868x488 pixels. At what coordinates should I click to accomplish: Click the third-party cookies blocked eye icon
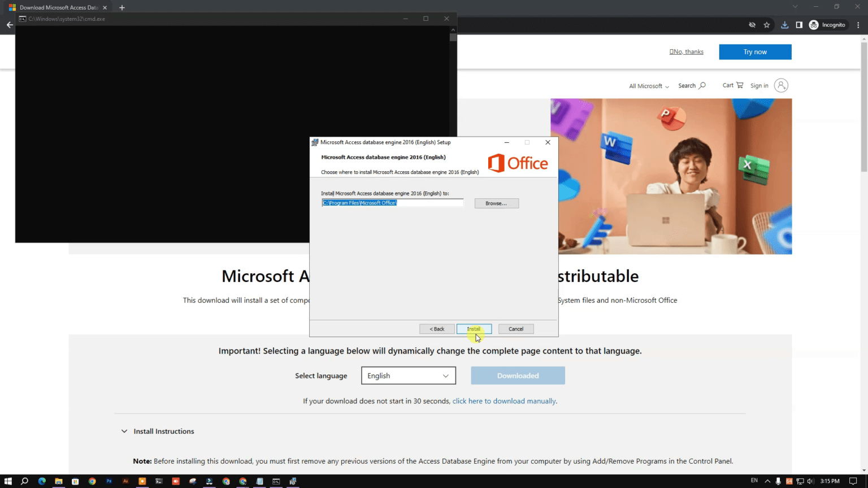(752, 25)
